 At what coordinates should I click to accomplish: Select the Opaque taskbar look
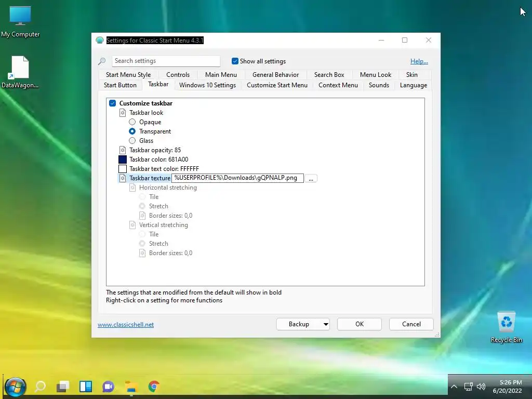pos(132,122)
